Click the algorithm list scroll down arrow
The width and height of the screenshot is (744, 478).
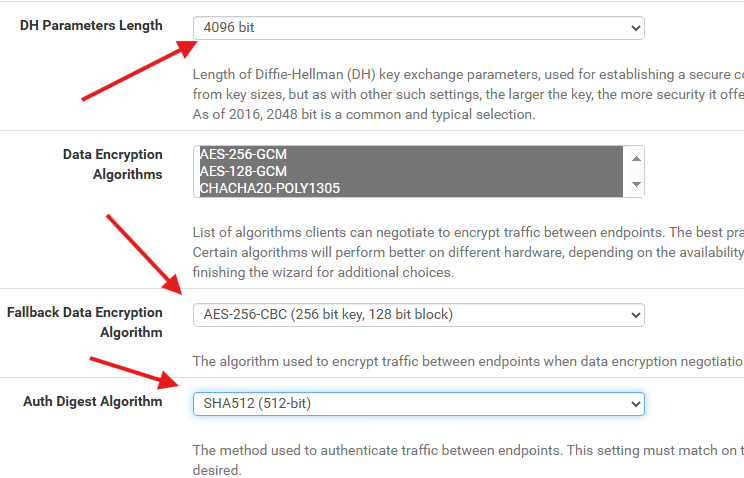pyautogui.click(x=636, y=184)
